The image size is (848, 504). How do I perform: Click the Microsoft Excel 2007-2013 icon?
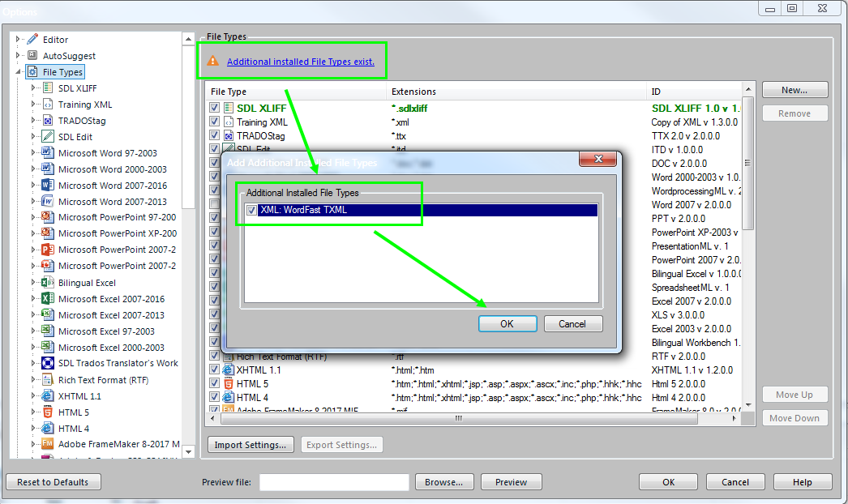(48, 314)
